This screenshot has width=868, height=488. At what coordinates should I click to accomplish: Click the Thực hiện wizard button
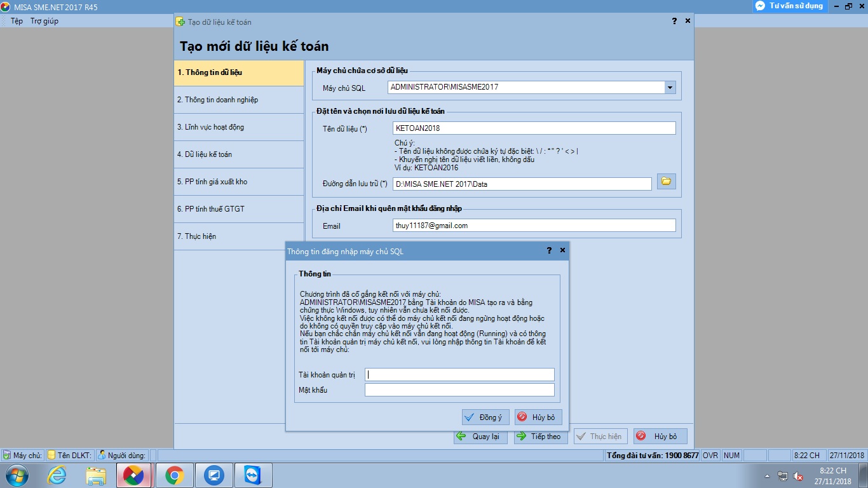pyautogui.click(x=600, y=437)
